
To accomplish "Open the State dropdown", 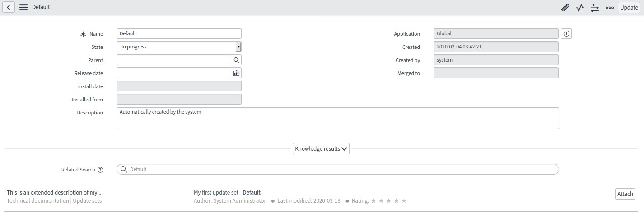I will coord(179,47).
